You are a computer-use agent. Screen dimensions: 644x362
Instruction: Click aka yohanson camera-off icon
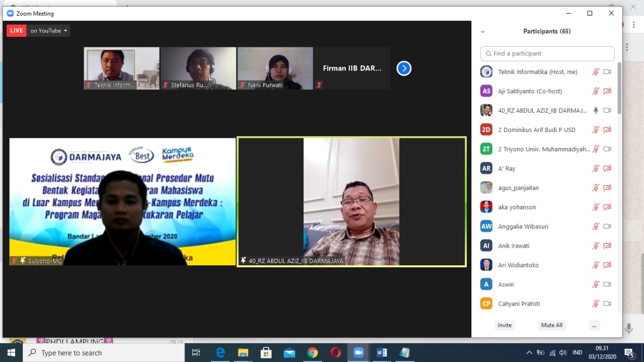click(607, 207)
